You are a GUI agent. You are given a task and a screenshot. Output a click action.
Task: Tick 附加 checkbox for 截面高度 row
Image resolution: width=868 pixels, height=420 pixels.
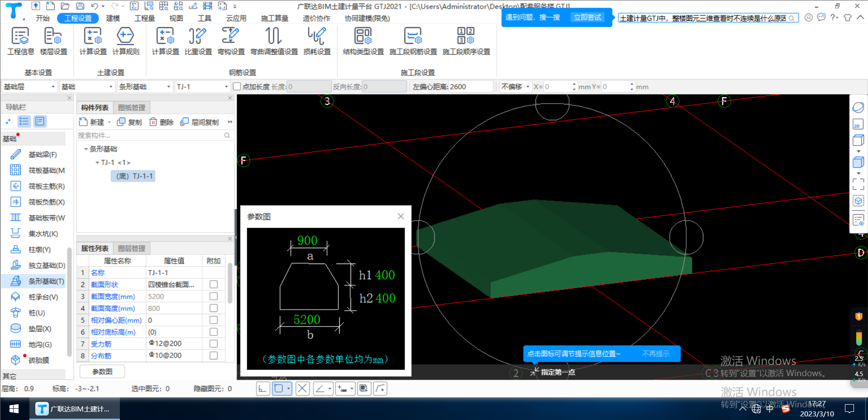pyautogui.click(x=213, y=308)
